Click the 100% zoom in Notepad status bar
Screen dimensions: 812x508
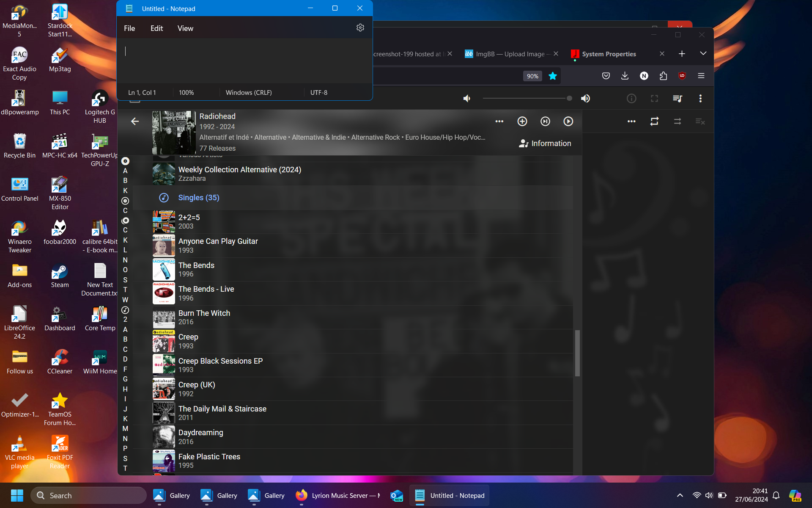click(187, 93)
